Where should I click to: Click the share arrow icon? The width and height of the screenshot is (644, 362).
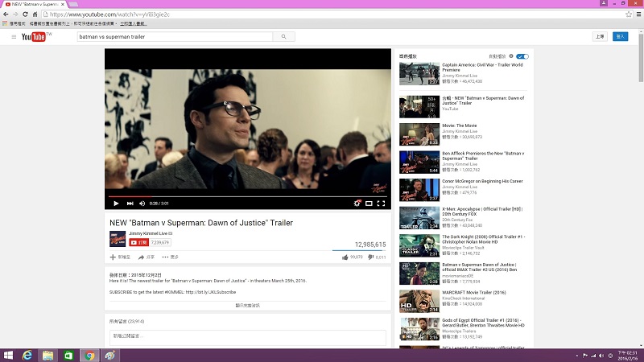pos(142,257)
